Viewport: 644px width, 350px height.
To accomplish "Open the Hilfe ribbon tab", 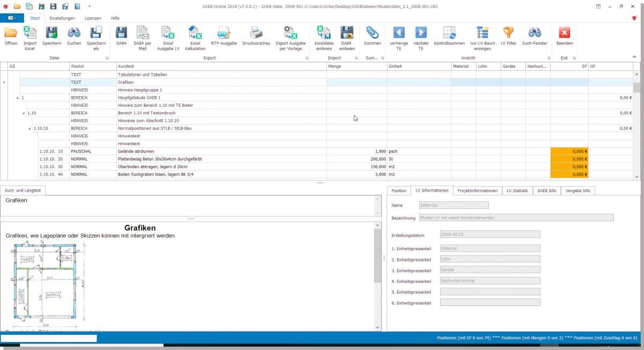I will tap(115, 18).
